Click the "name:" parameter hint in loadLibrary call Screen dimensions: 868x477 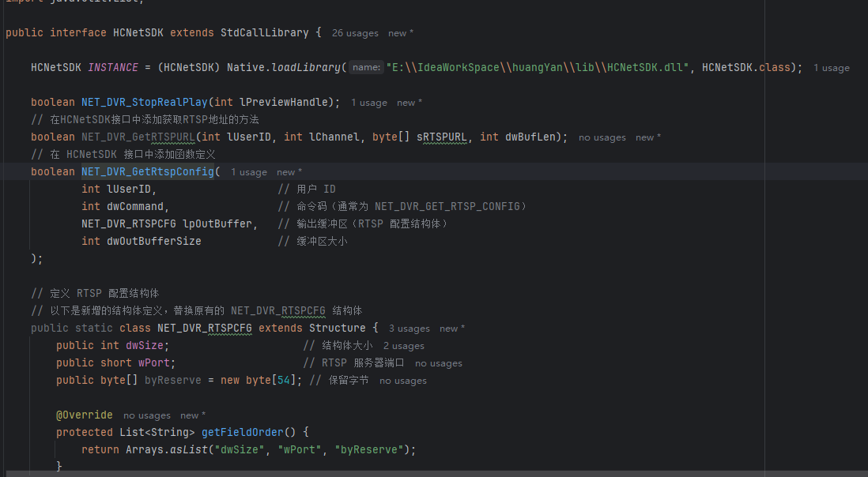(367, 67)
